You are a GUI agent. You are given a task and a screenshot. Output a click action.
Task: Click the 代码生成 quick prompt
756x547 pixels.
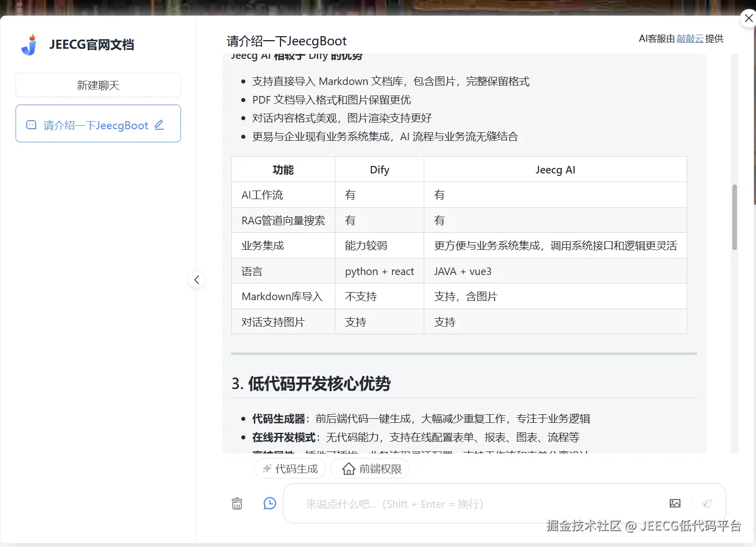click(x=290, y=469)
